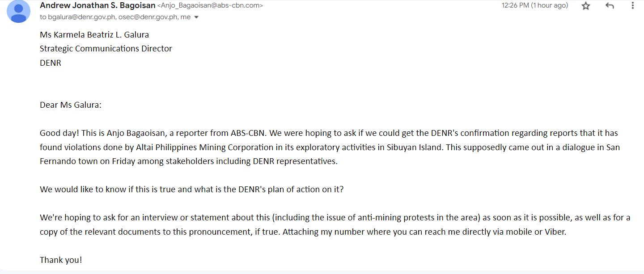Click the "Strategic Communications Director" line
Image resolution: width=644 pixels, height=274 pixels.
point(106,49)
